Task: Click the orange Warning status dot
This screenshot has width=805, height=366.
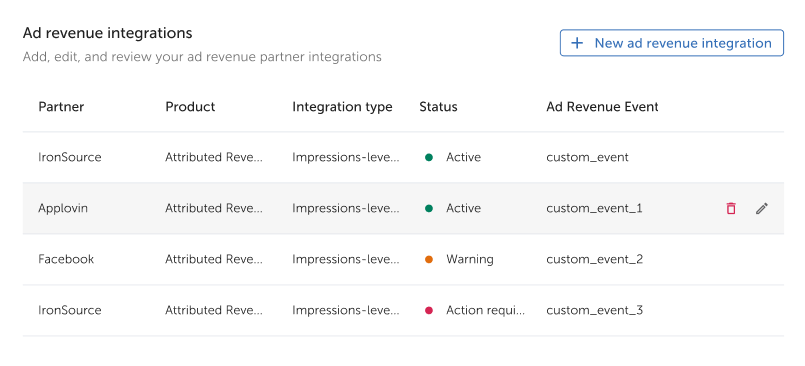Action: (x=429, y=259)
